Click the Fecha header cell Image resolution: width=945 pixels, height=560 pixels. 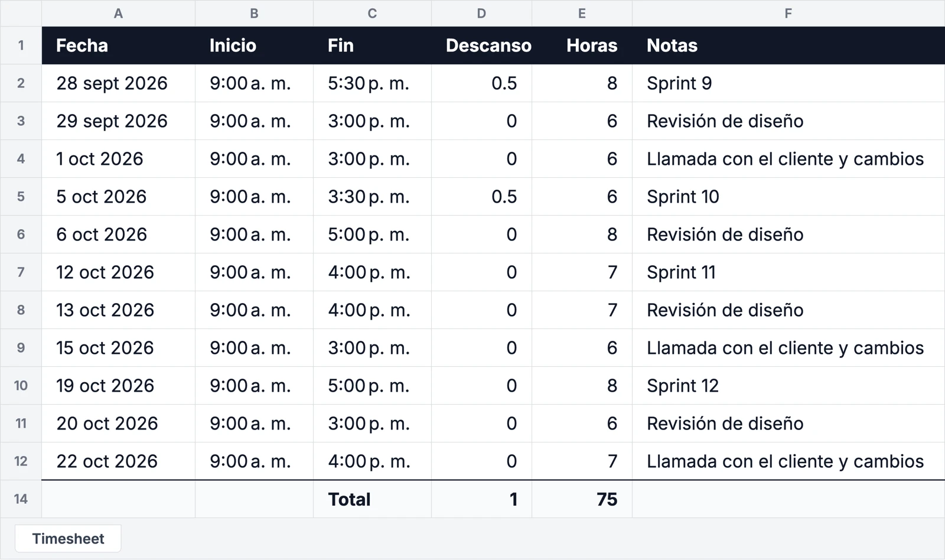click(x=118, y=45)
